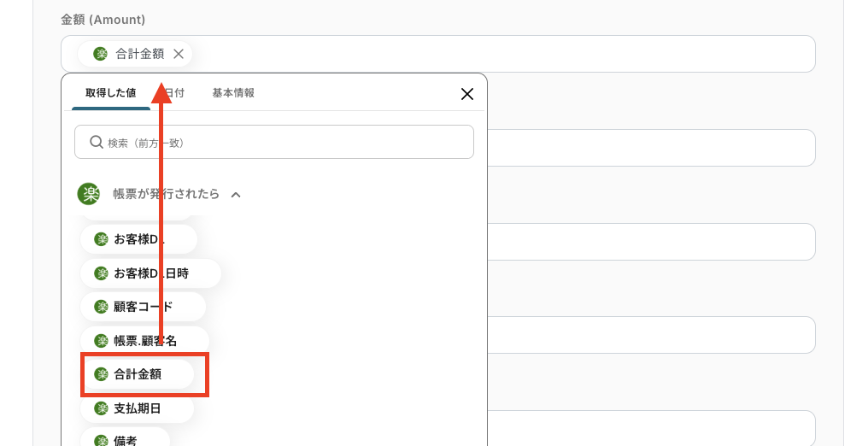
Task: Remove the 合計金額 chip from Amount field
Action: tap(179, 54)
